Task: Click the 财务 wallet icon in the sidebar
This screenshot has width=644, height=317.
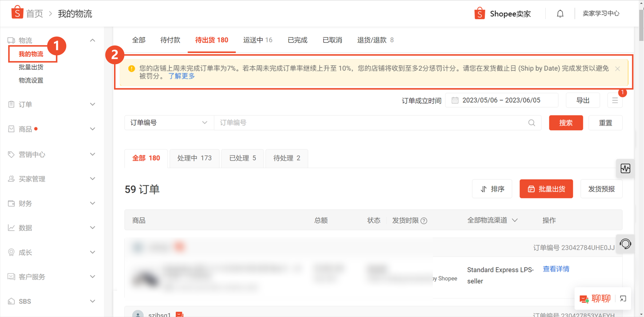Action: click(x=11, y=203)
